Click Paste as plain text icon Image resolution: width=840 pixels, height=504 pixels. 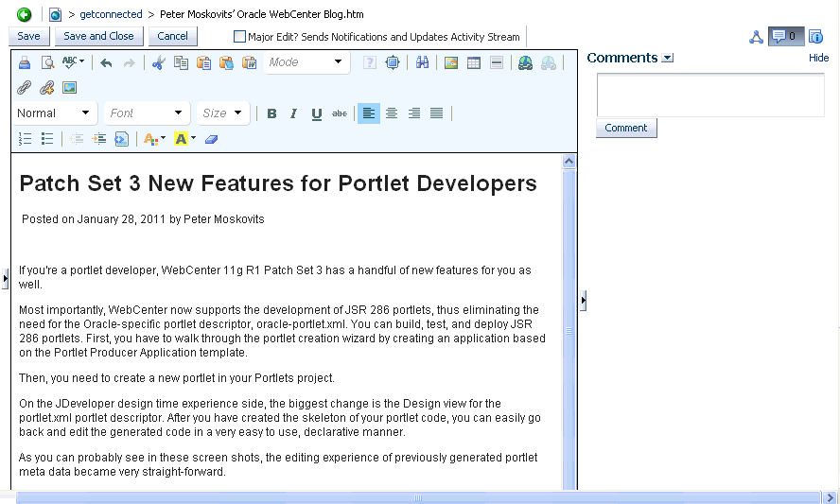click(x=226, y=62)
